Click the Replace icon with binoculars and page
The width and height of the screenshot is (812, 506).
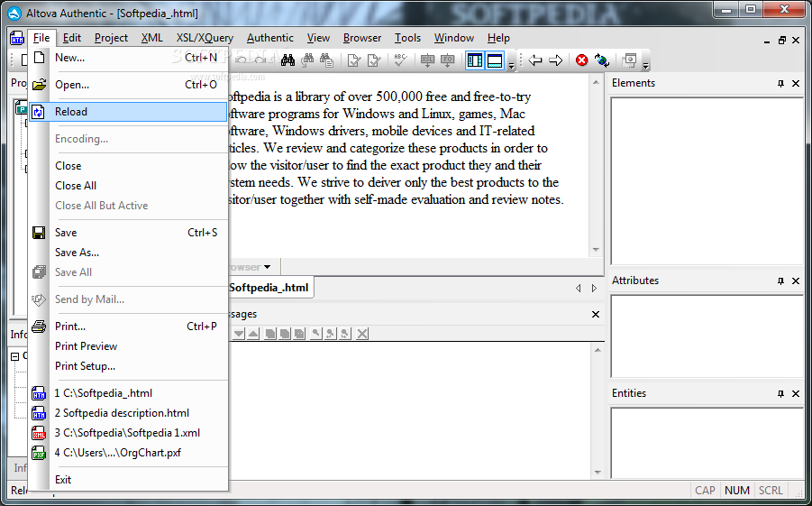[x=326, y=60]
